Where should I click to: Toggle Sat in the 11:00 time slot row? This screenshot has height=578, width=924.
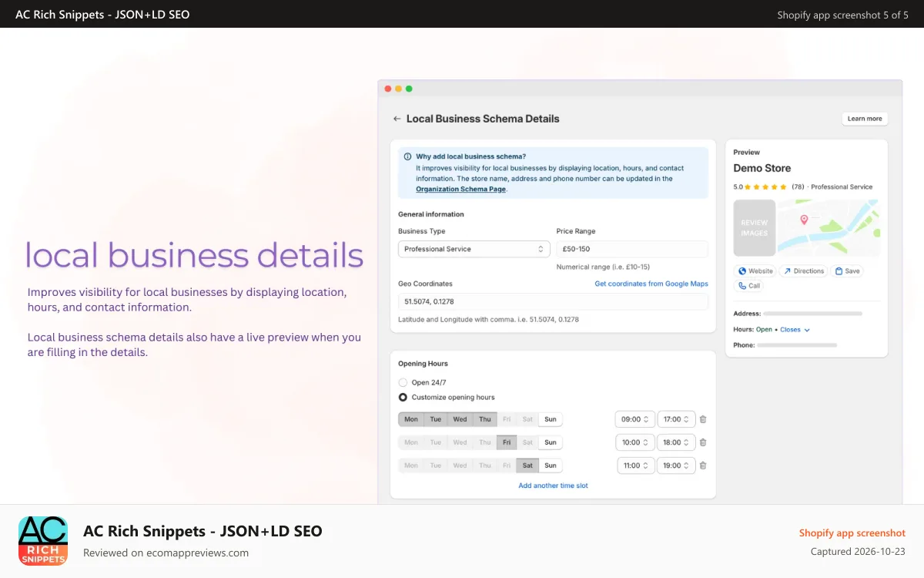tap(527, 465)
